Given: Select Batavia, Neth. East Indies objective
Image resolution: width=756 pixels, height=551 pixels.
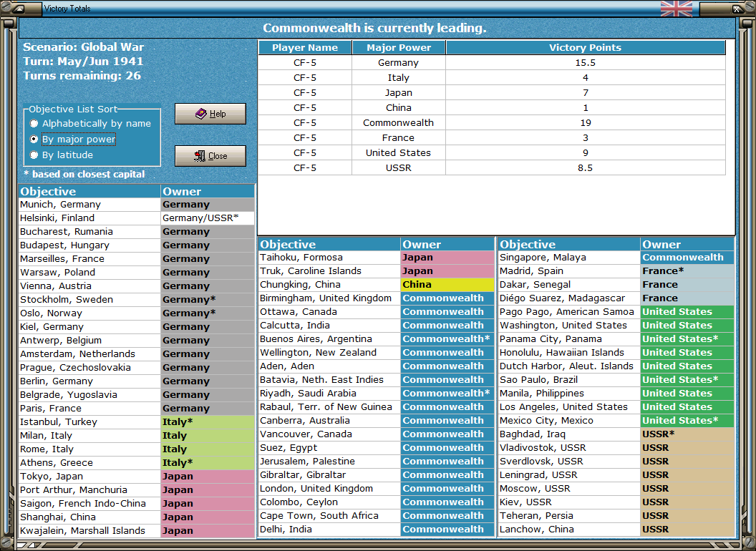Looking at the screenshot, I should [x=329, y=380].
